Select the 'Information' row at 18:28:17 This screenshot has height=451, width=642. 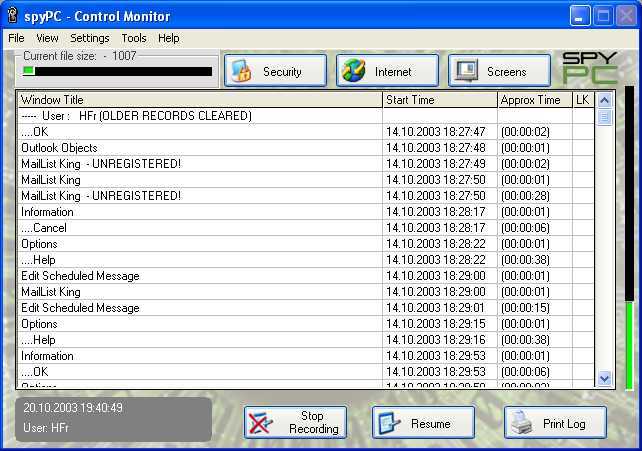tap(306, 212)
